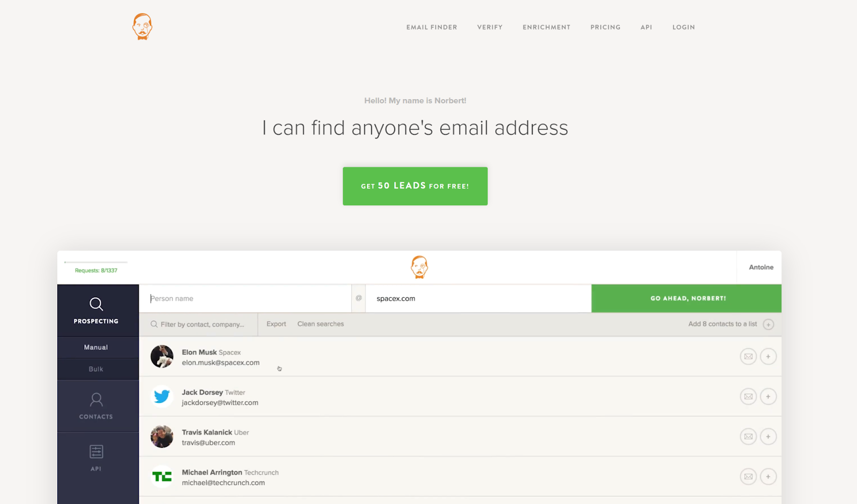Click the Norbert mascot logo in the header
This screenshot has width=857, height=504.
click(142, 27)
